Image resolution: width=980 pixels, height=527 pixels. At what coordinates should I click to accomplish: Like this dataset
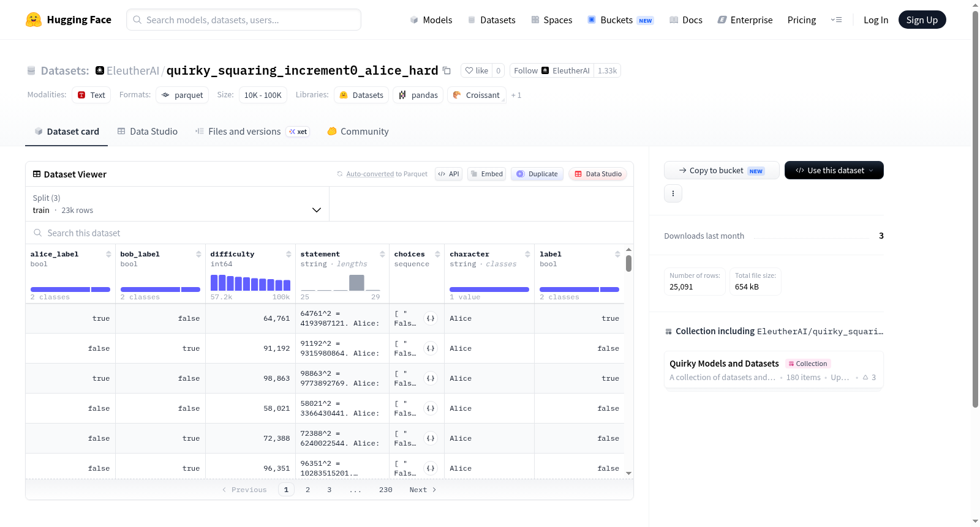477,70
